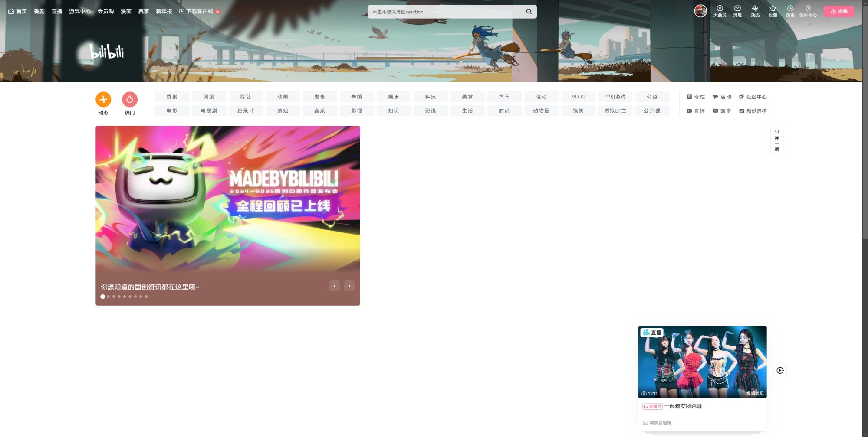Screen dimensions: 868x437
Task: Select the 番剧 category tag
Action: 172,97
